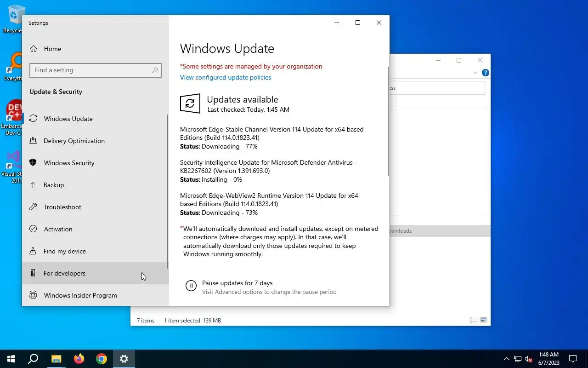588x368 pixels.
Task: Click the '7 items' File Explorer status text
Action: tap(146, 321)
